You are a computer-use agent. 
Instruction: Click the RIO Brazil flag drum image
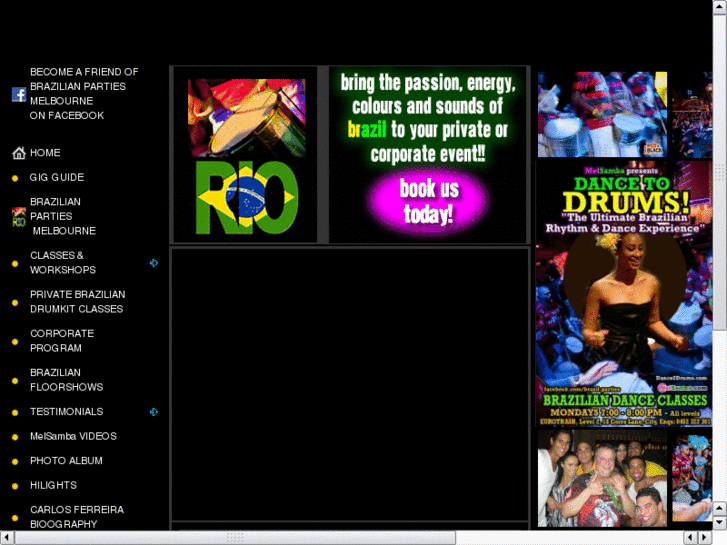pyautogui.click(x=246, y=157)
